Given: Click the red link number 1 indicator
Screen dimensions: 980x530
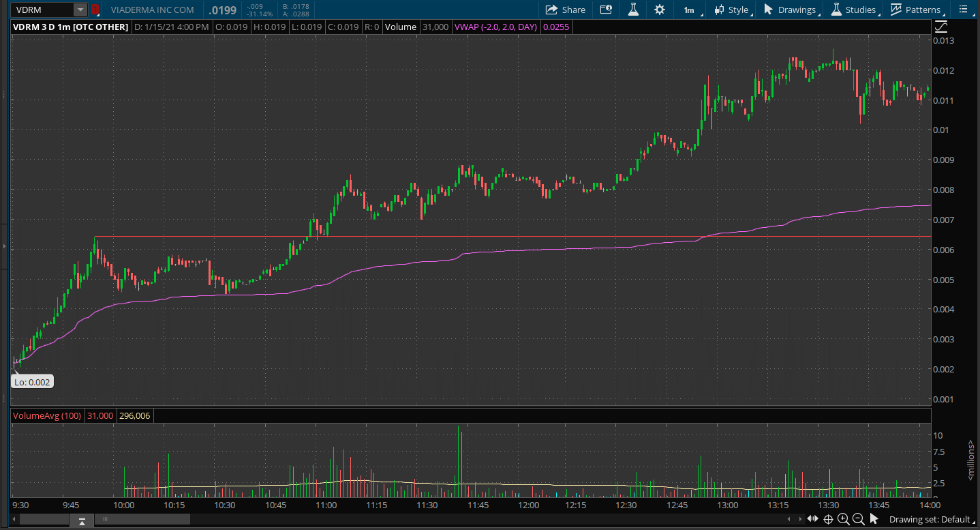Looking at the screenshot, I should pyautogui.click(x=95, y=10).
